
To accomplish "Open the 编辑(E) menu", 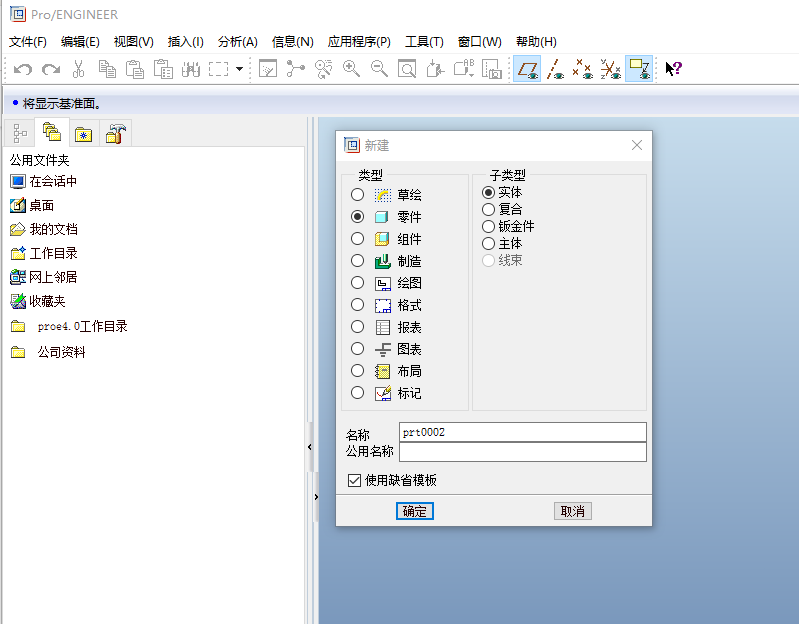I will [x=80, y=42].
